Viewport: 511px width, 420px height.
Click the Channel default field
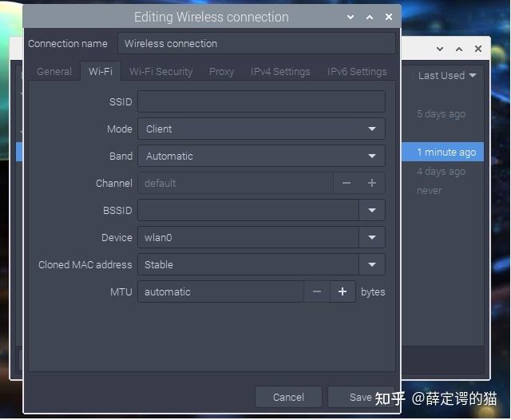click(x=236, y=183)
